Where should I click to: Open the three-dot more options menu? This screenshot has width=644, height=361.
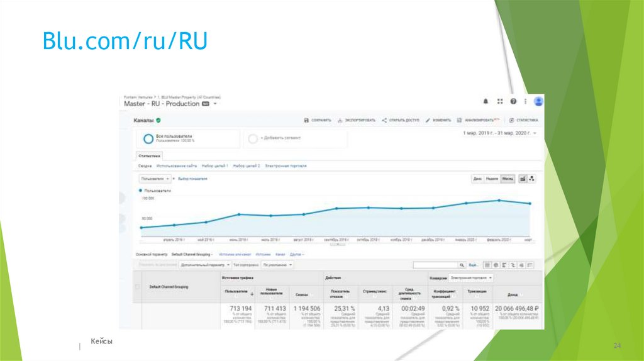pyautogui.click(x=525, y=101)
